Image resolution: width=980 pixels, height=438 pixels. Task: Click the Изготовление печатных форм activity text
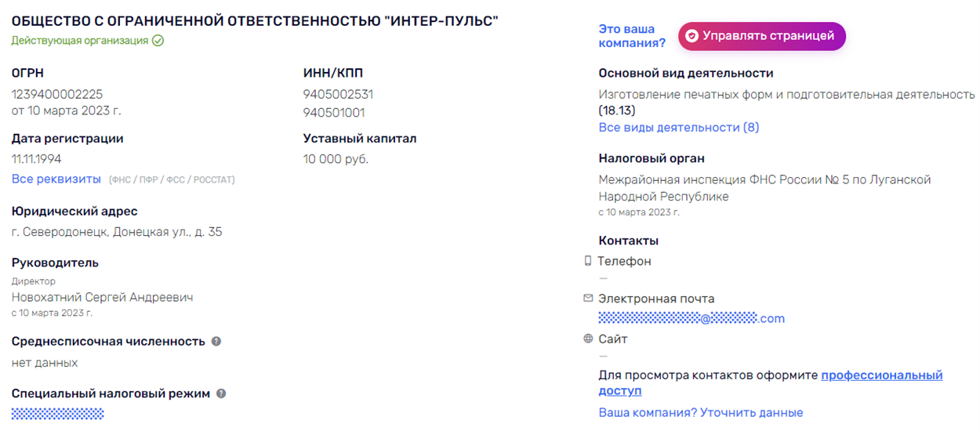click(x=786, y=95)
